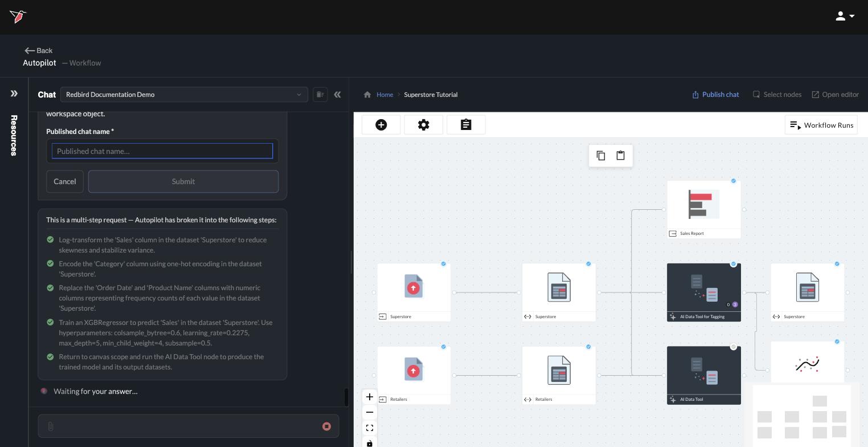Select the Retailers upload source node
Viewport: 868px width, 447px height.
(x=413, y=375)
